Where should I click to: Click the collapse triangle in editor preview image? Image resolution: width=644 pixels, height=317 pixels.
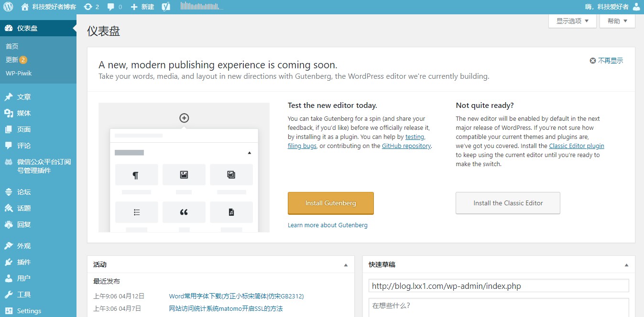click(249, 153)
